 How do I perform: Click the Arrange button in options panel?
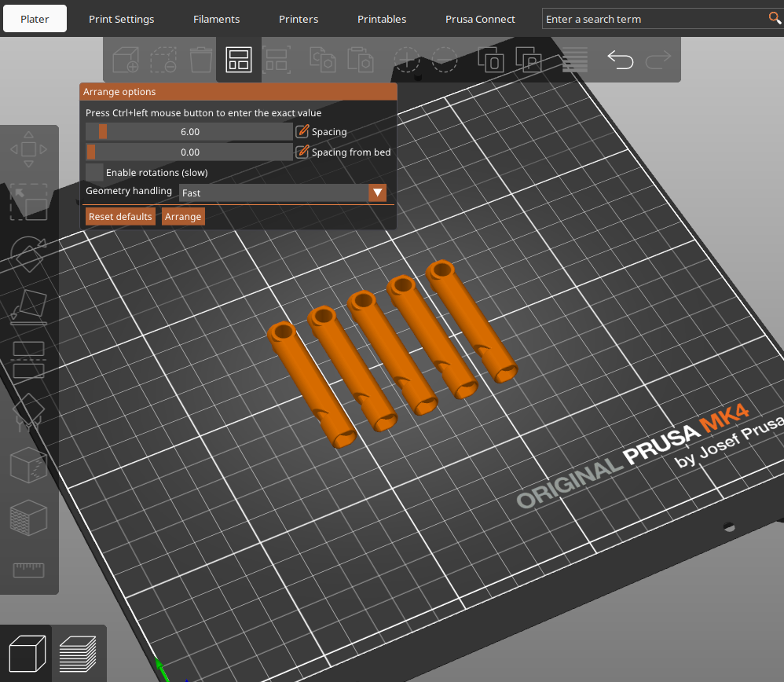tap(183, 216)
